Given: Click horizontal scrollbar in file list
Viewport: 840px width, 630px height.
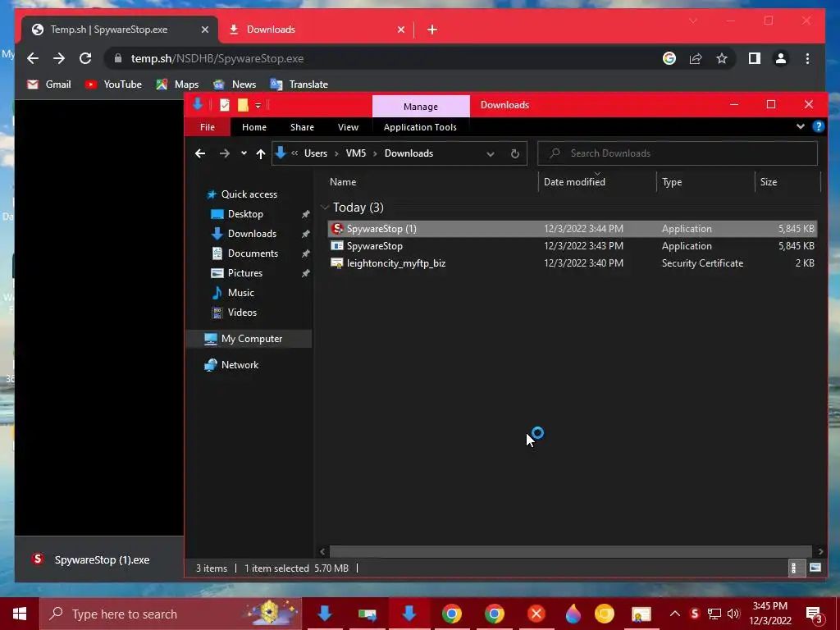Looking at the screenshot, I should [571, 551].
